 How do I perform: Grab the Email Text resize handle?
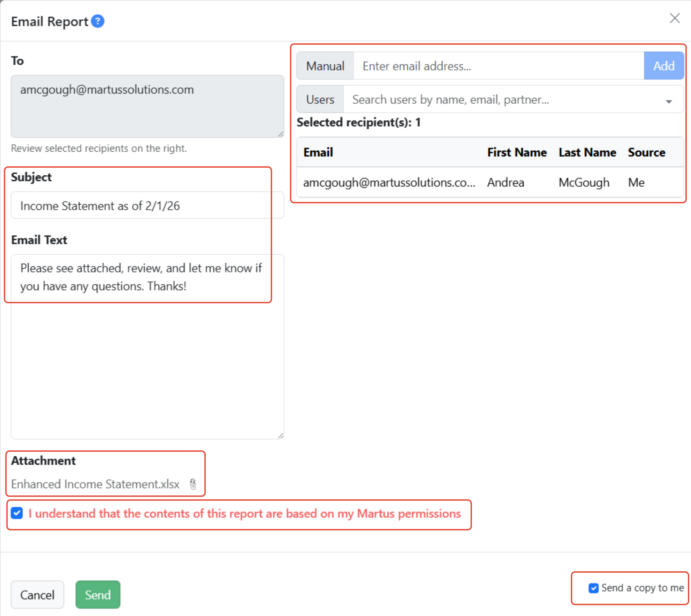pyautogui.click(x=281, y=436)
